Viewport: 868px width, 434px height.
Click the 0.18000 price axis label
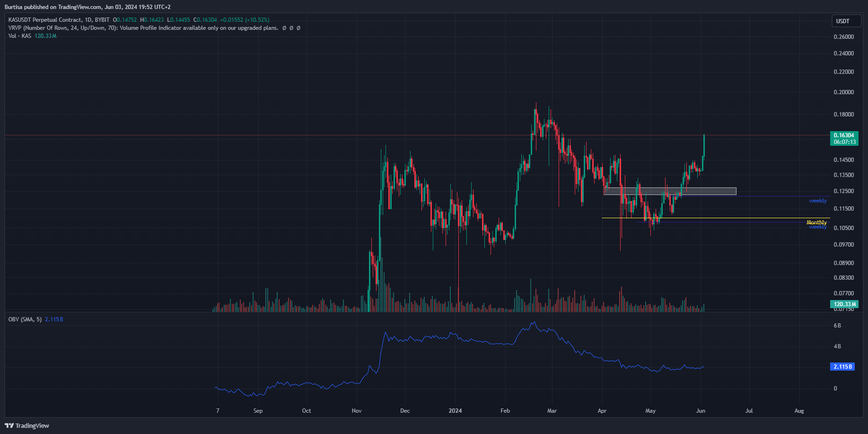844,115
